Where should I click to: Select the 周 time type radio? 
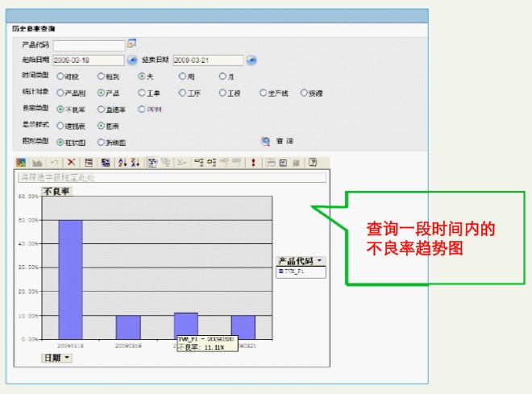pos(182,77)
